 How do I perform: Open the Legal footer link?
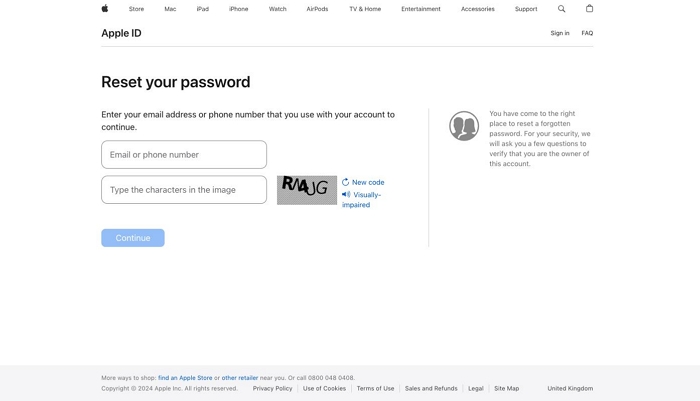click(x=476, y=388)
